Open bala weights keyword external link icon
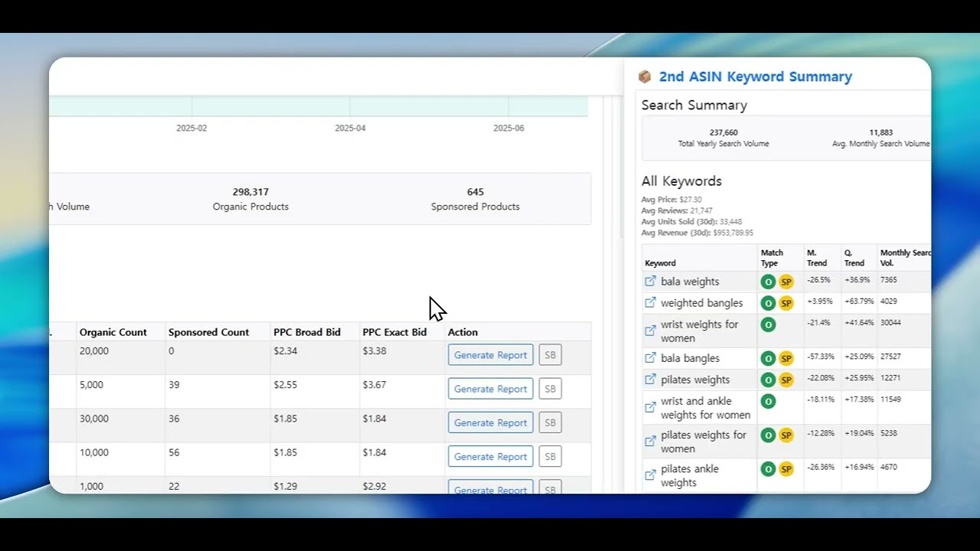The image size is (980, 551). (x=650, y=282)
